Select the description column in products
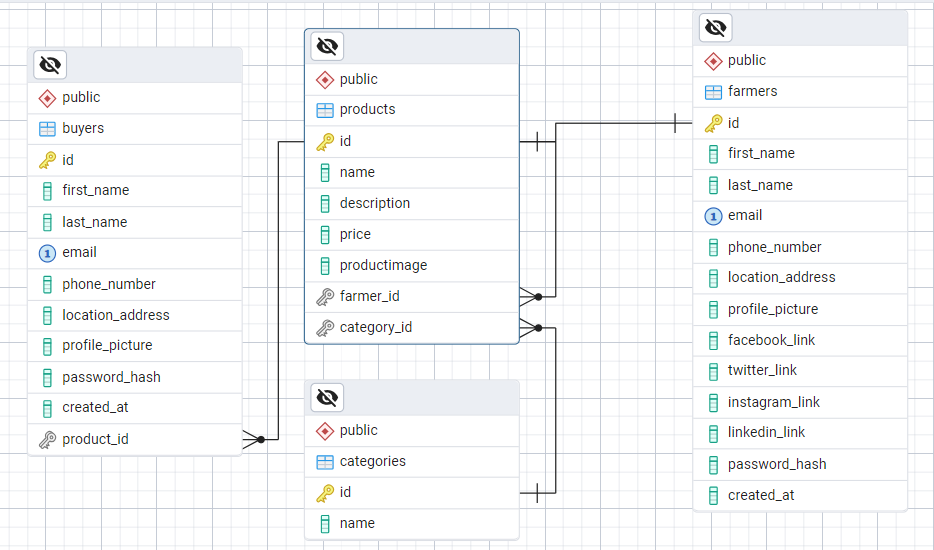 pyautogui.click(x=374, y=203)
